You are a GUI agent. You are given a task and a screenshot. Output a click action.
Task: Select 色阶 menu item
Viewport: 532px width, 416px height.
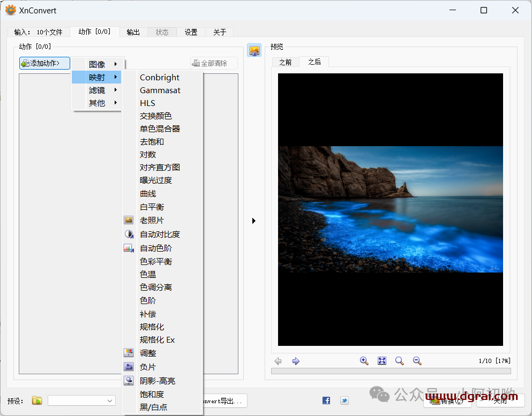(162, 300)
